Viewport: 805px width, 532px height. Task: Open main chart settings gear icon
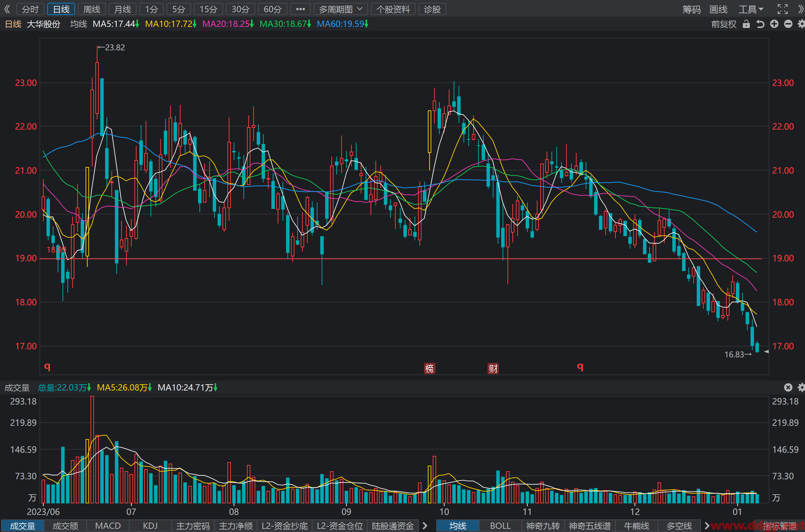pos(802,24)
